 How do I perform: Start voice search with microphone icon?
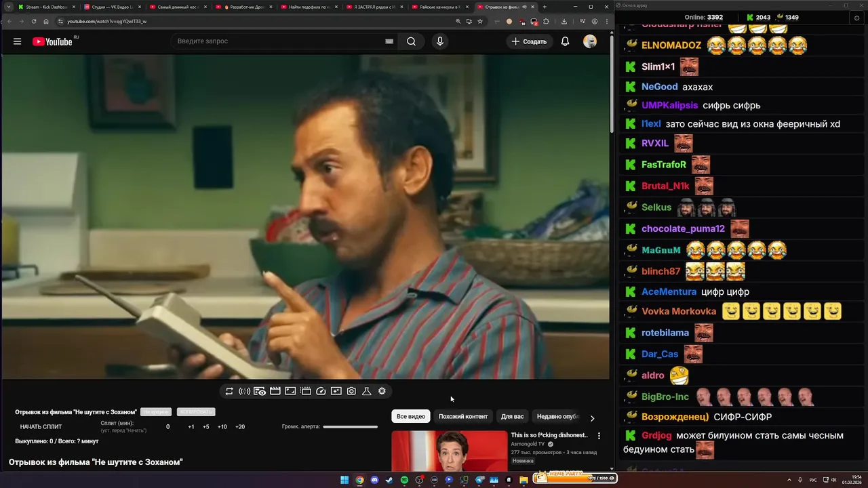point(440,41)
